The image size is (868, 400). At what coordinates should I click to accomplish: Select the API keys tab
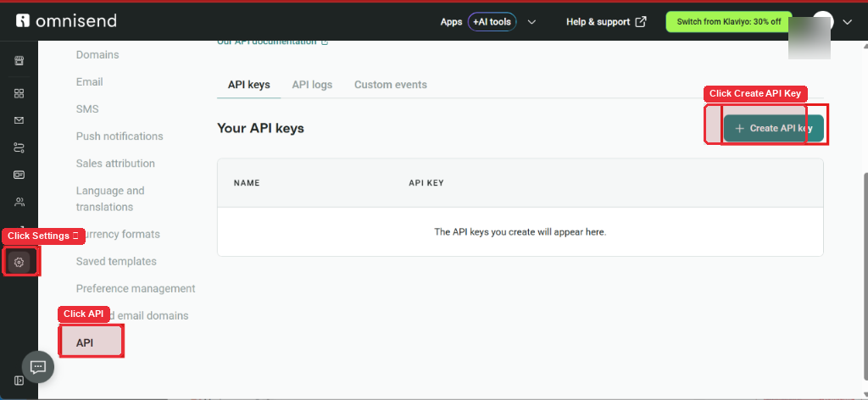point(249,85)
